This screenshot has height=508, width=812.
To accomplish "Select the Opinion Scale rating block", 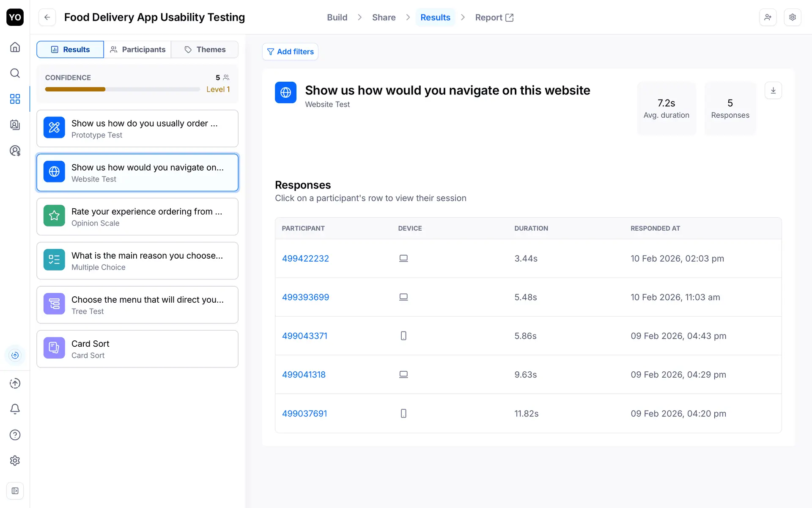I will tap(137, 217).
